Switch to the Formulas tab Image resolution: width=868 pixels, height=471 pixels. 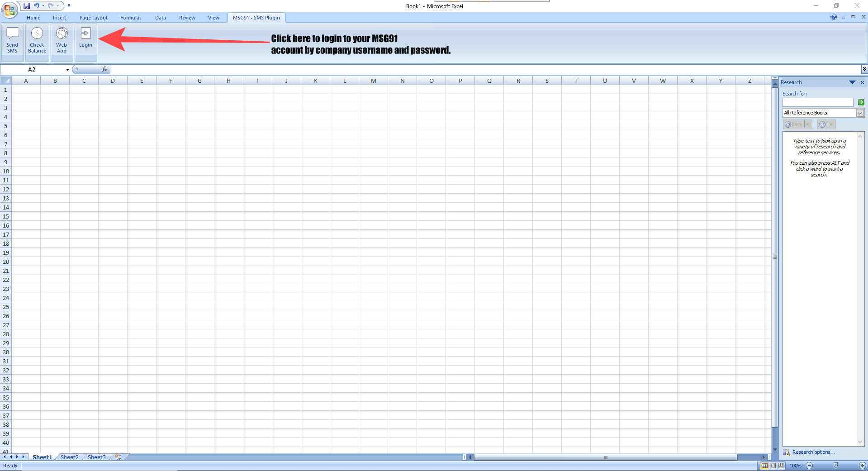pyautogui.click(x=131, y=18)
